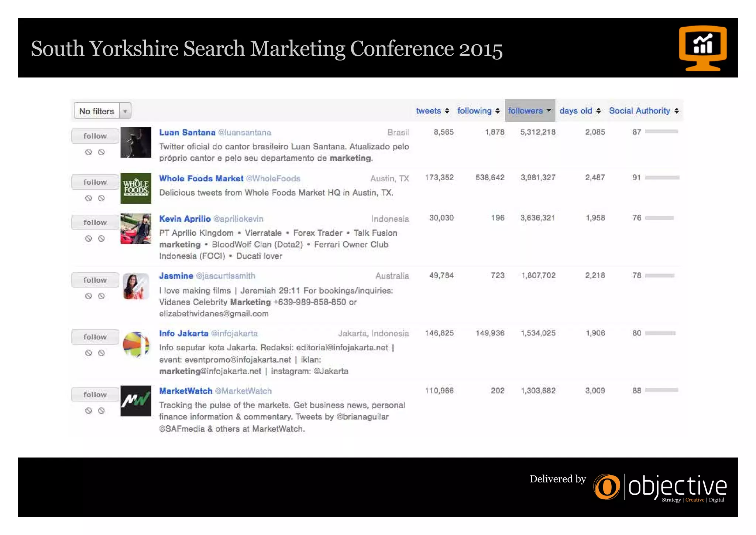Click first block icon under Luan Santana follow
The image size is (756, 535).
(x=89, y=152)
